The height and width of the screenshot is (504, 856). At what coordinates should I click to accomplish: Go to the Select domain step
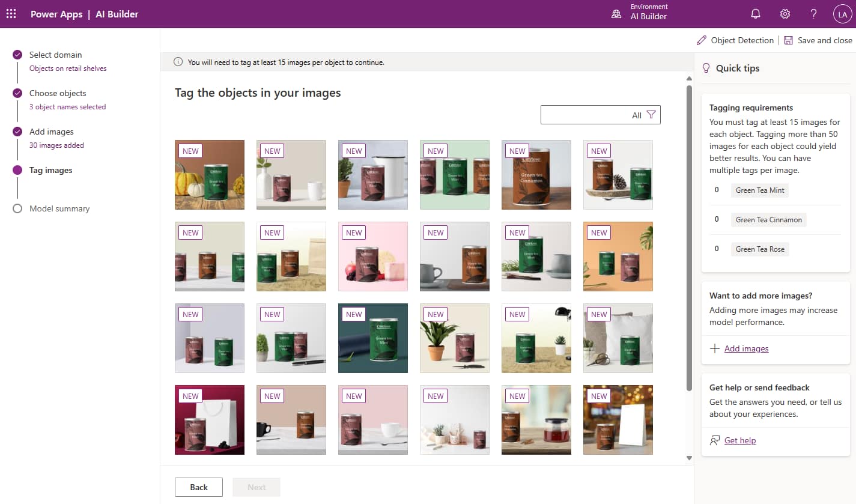[55, 55]
